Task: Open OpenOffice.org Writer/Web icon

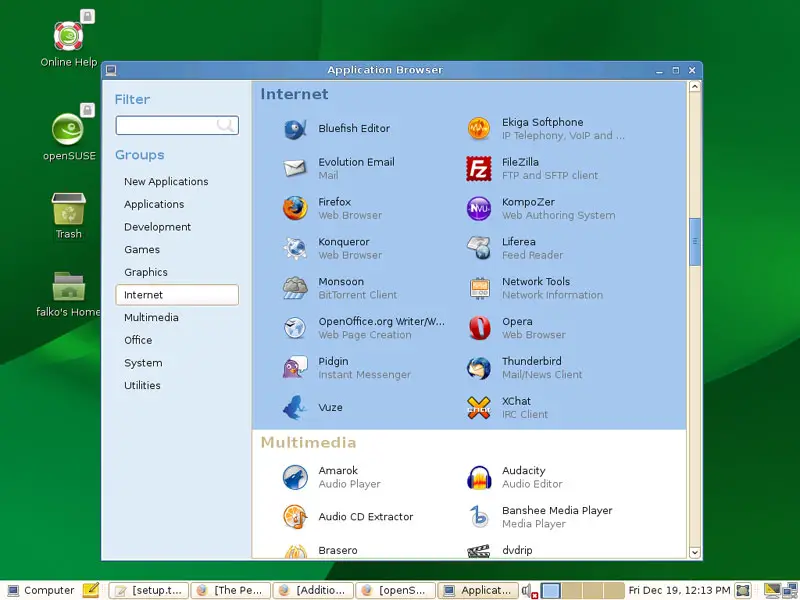Action: click(295, 328)
